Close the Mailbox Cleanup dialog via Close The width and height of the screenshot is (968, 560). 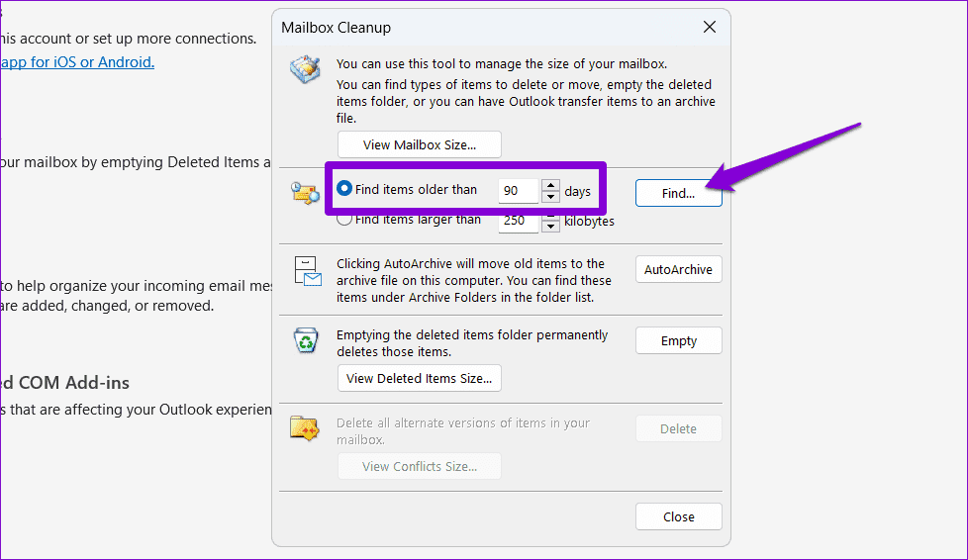pyautogui.click(x=678, y=516)
